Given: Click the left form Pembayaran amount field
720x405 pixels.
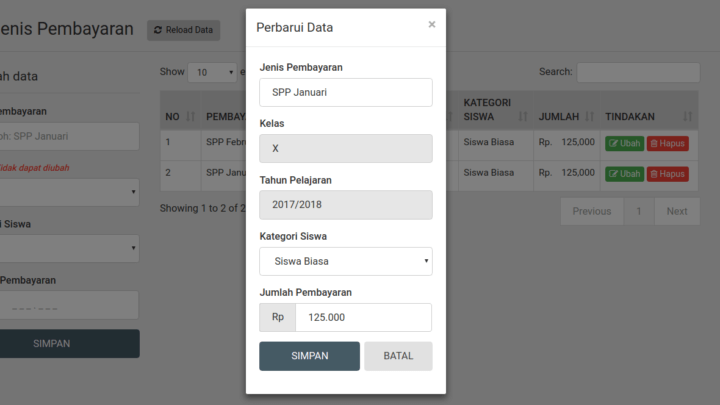Looking at the screenshot, I should (69, 305).
